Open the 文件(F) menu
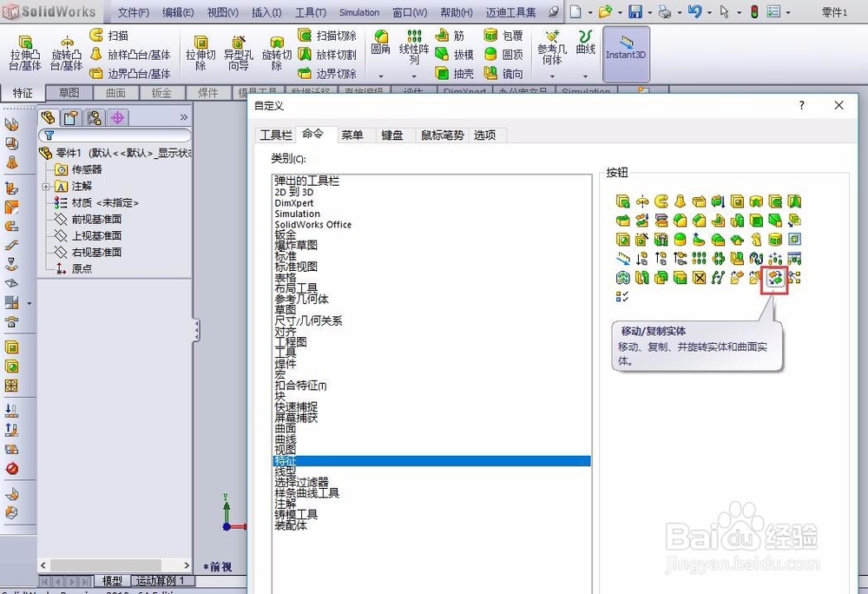This screenshot has width=868, height=594. coord(133,12)
